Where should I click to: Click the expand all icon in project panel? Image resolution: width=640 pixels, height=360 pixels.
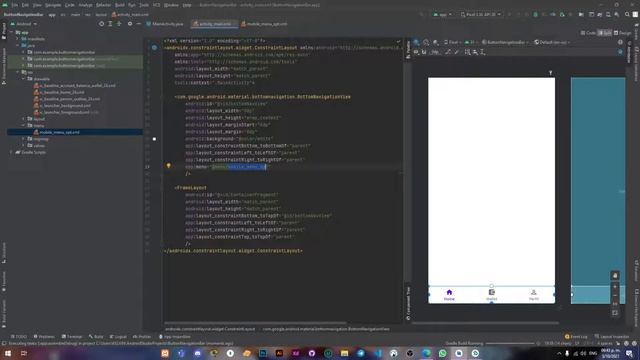click(x=110, y=24)
